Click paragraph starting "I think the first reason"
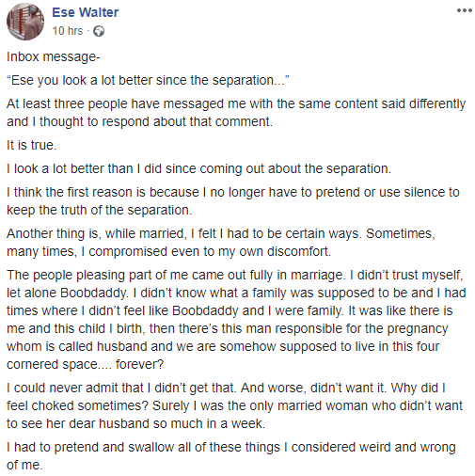Viewport: 475px width, 476px height. [233, 201]
